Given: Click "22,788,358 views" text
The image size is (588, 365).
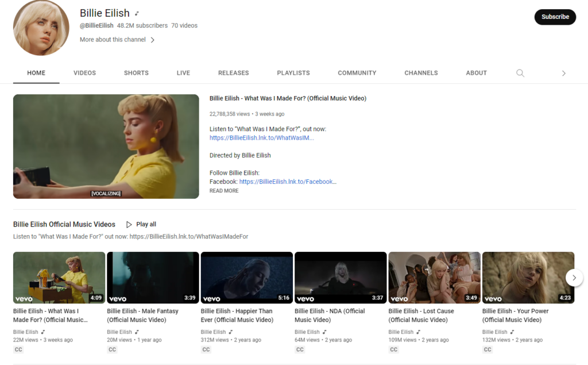Looking at the screenshot, I should [230, 114].
